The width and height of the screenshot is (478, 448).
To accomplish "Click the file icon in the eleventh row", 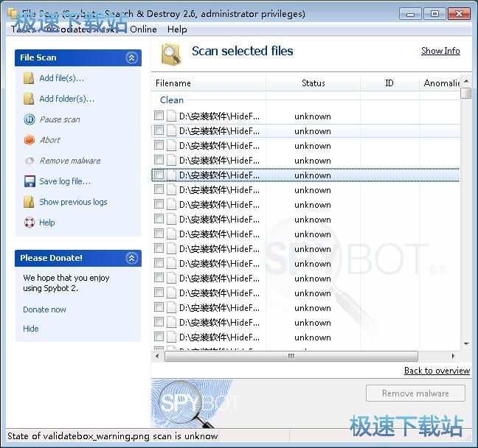I will (x=171, y=263).
